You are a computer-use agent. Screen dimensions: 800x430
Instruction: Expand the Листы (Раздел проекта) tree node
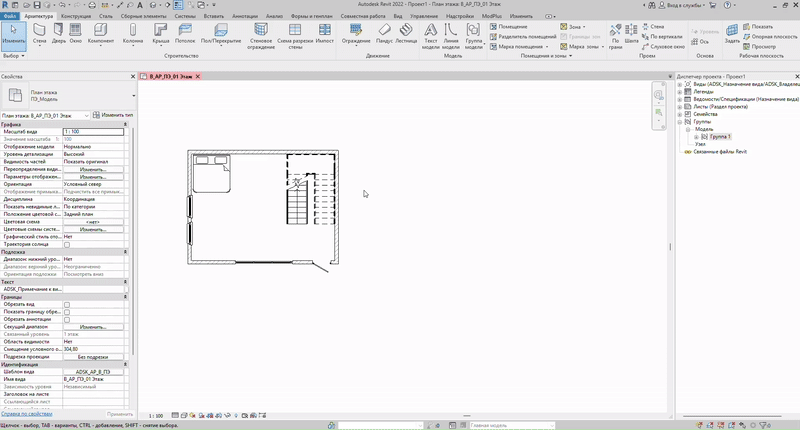coord(681,106)
